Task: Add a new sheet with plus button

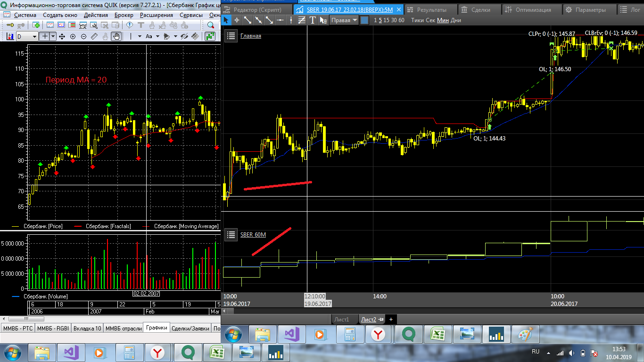Action: [x=391, y=320]
